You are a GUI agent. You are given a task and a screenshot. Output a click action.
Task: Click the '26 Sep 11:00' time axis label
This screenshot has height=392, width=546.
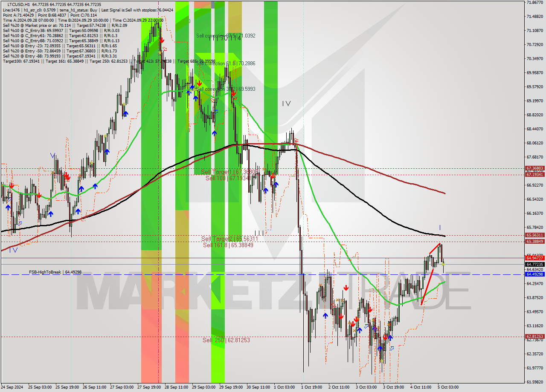click(93, 387)
